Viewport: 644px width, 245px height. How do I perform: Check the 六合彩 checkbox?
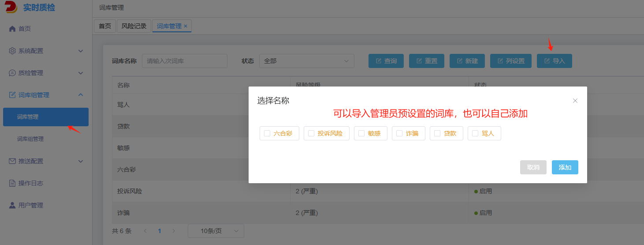(267, 133)
